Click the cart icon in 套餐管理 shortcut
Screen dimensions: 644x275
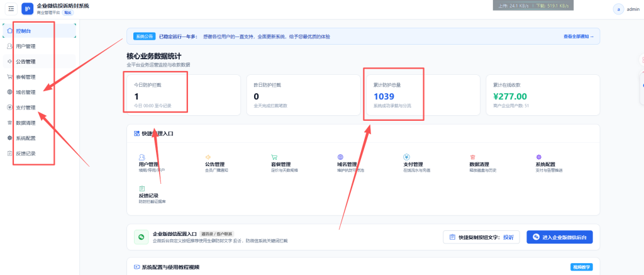click(x=274, y=157)
